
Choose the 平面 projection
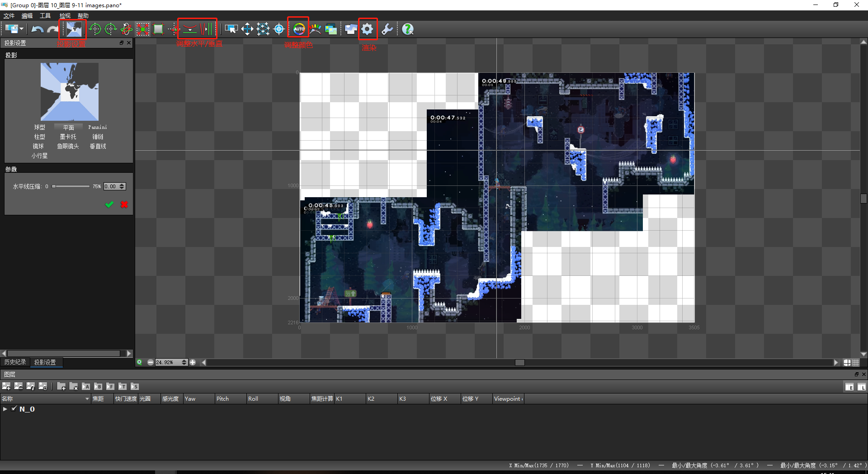(68, 128)
